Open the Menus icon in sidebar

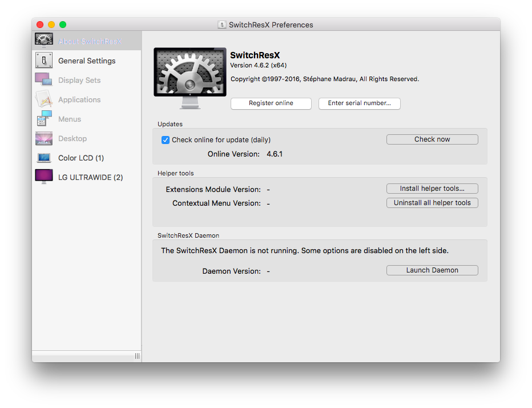tap(44, 119)
